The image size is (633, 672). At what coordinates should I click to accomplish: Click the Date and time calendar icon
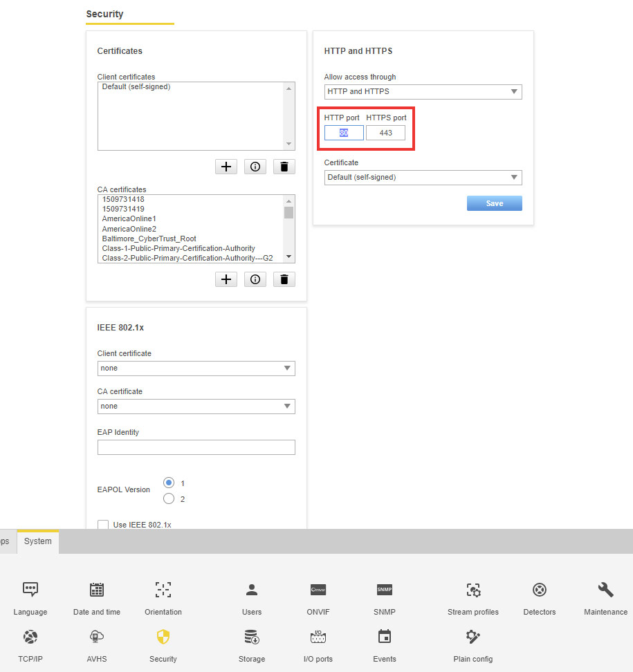pos(97,590)
